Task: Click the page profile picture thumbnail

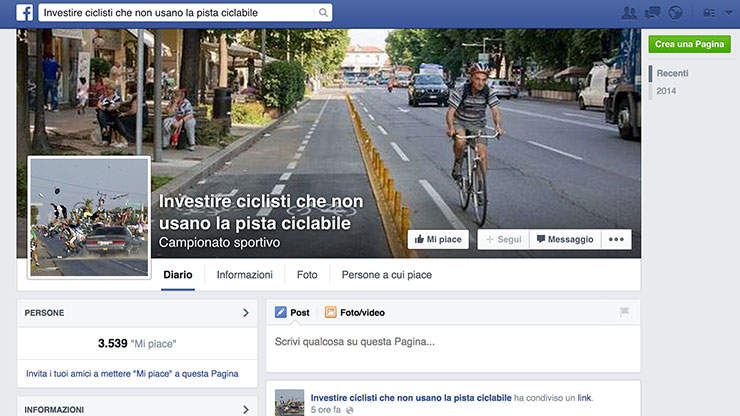Action: (x=89, y=218)
